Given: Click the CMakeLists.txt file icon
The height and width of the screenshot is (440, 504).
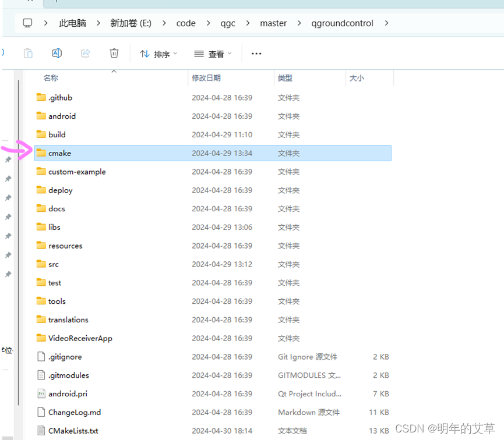Looking at the screenshot, I should 41,431.
